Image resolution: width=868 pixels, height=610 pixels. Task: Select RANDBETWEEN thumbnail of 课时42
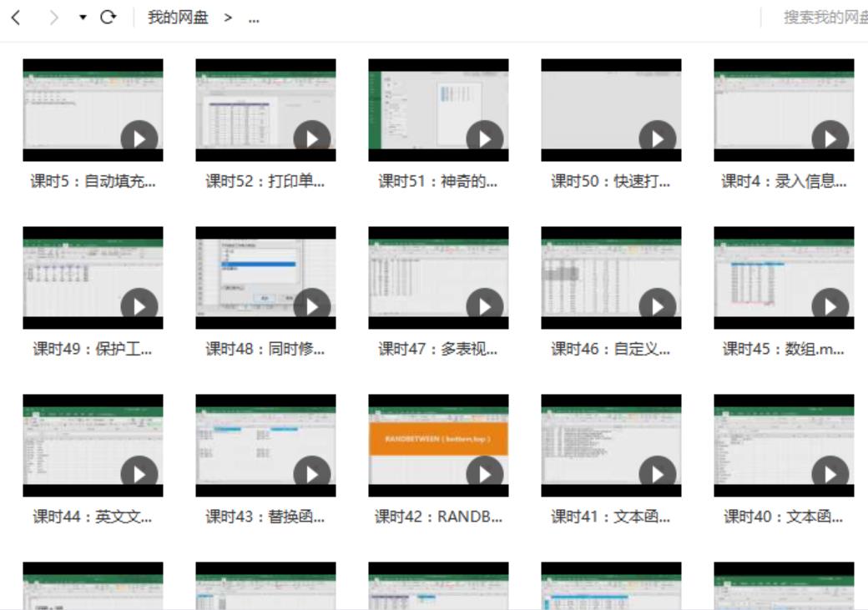[x=438, y=445]
